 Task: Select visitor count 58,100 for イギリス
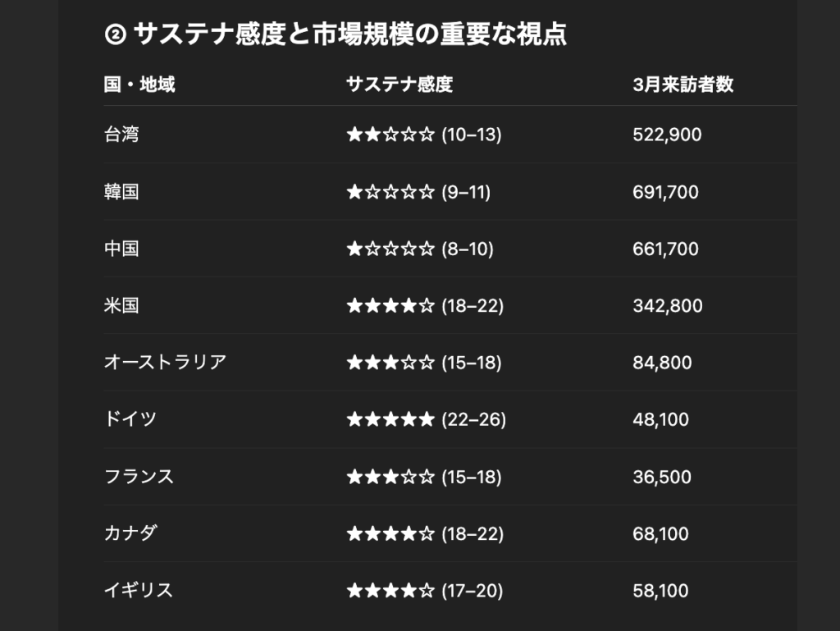660,590
